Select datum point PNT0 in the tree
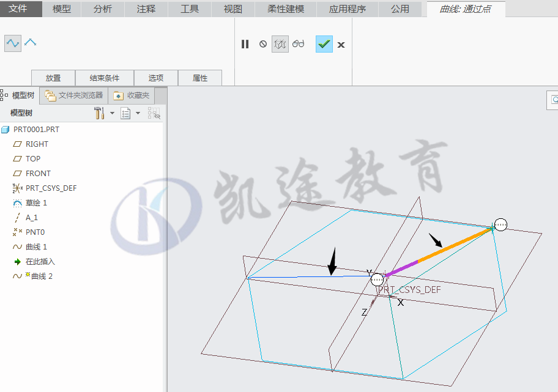Image resolution: width=558 pixels, height=392 pixels. pyautogui.click(x=35, y=232)
